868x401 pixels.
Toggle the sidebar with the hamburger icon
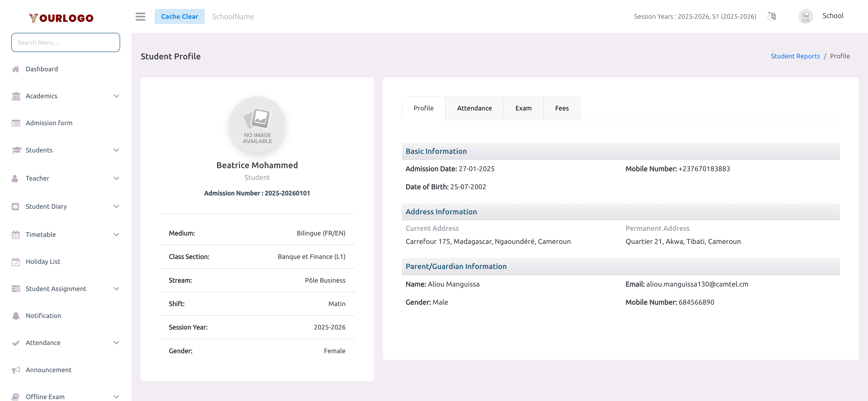(x=140, y=16)
